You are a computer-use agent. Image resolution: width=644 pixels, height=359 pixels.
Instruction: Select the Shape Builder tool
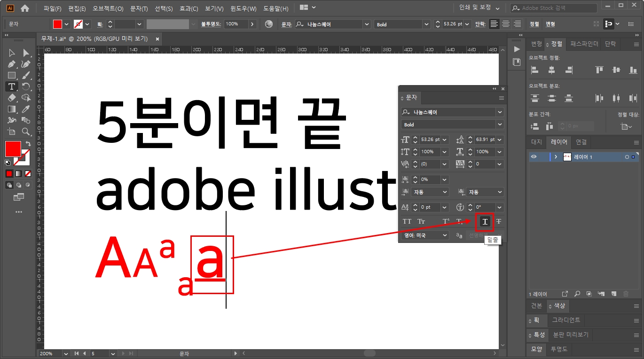tap(26, 98)
